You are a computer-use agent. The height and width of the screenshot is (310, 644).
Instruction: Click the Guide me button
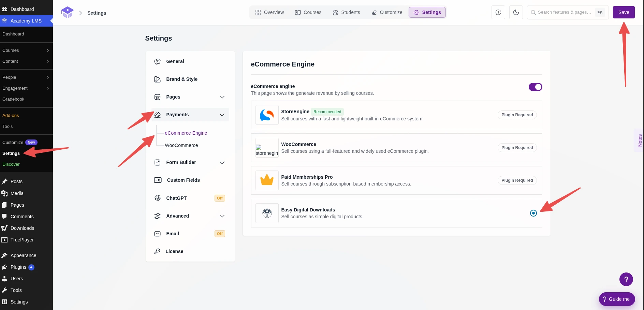pos(617,299)
